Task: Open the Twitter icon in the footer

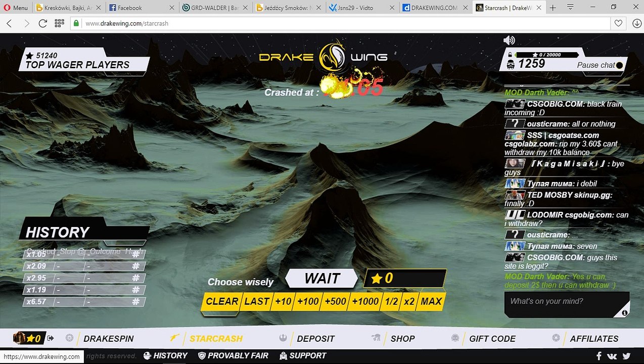Action: 627,356
